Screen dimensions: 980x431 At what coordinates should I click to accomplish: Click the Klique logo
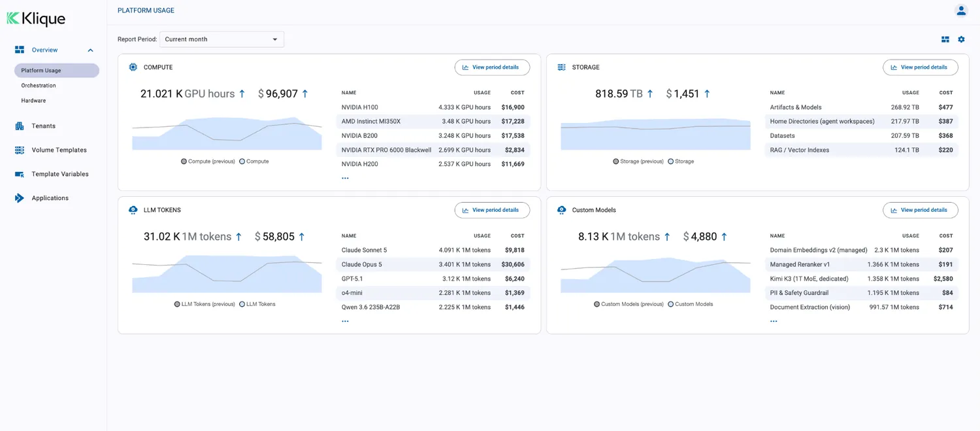click(x=36, y=19)
